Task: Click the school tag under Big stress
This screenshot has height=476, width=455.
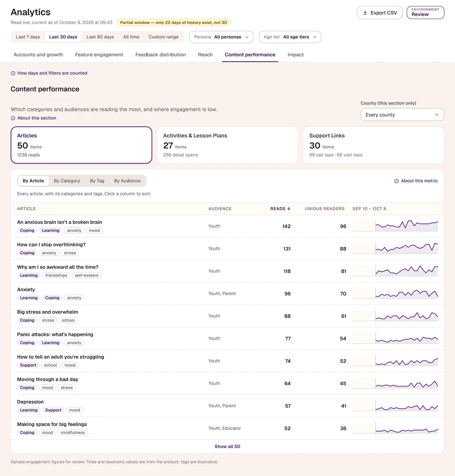Action: pos(68,320)
